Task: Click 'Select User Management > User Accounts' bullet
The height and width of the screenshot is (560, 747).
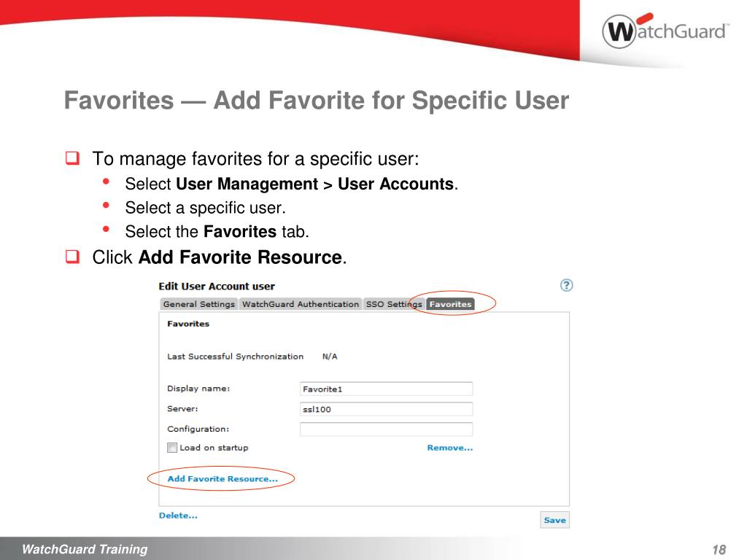Action: point(292,184)
